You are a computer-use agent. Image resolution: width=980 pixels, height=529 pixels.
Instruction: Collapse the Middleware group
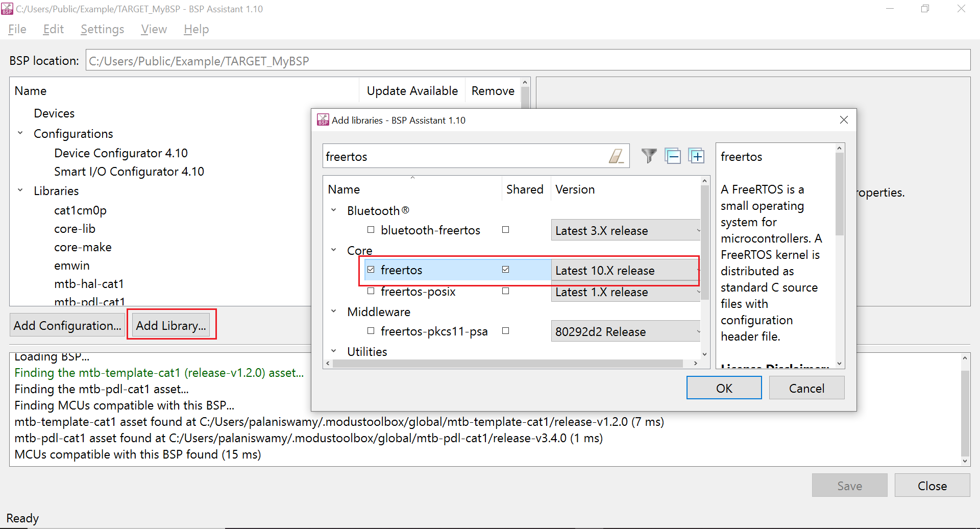pos(334,311)
